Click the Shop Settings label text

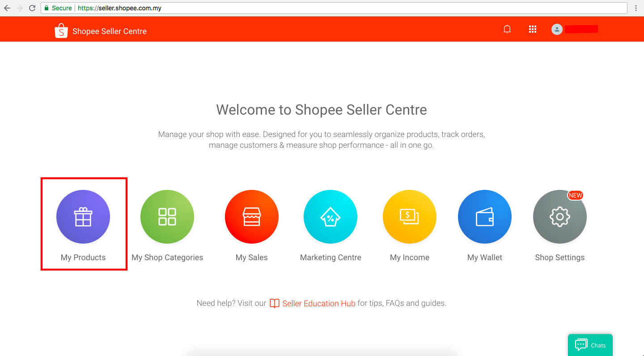pyautogui.click(x=560, y=257)
